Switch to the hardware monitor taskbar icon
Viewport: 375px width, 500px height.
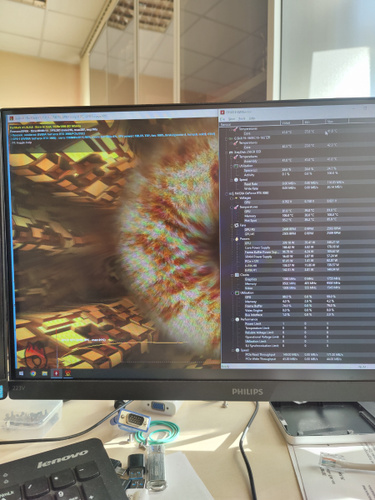(56, 373)
